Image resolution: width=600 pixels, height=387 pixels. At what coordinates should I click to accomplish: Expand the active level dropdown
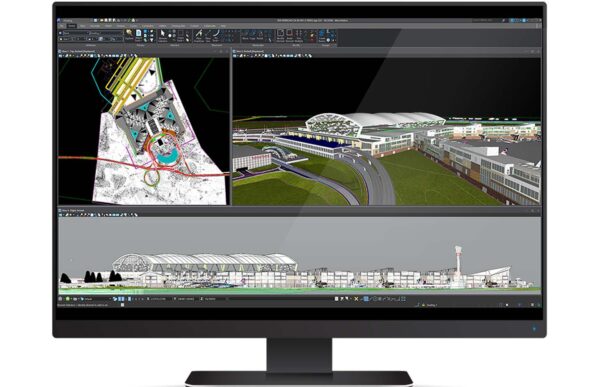[x=76, y=33]
